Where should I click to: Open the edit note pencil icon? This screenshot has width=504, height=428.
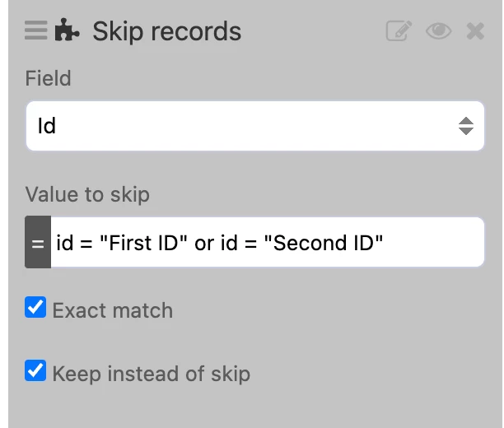[399, 31]
